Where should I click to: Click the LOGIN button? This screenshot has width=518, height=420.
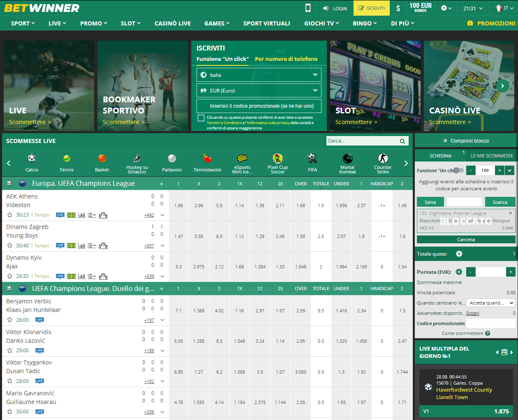coord(335,8)
